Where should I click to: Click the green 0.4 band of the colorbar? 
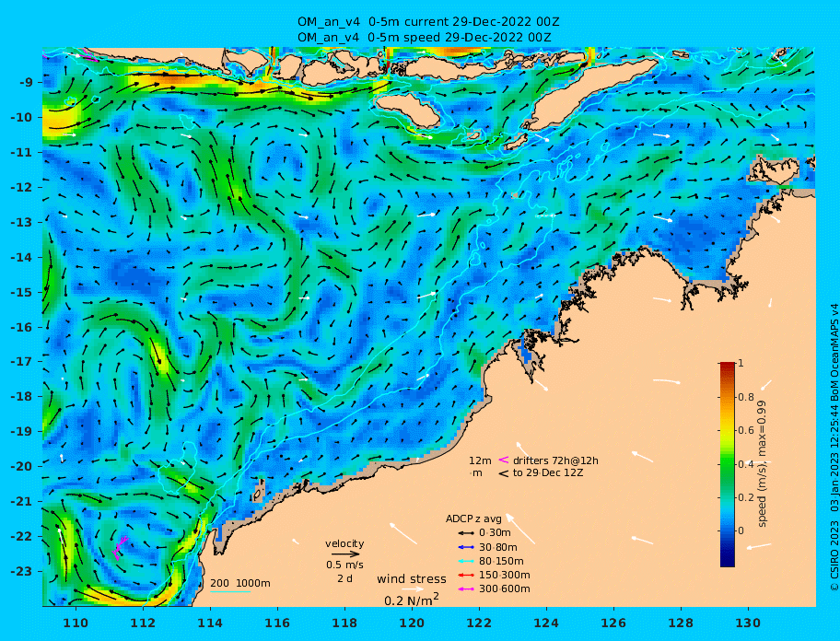pos(728,464)
